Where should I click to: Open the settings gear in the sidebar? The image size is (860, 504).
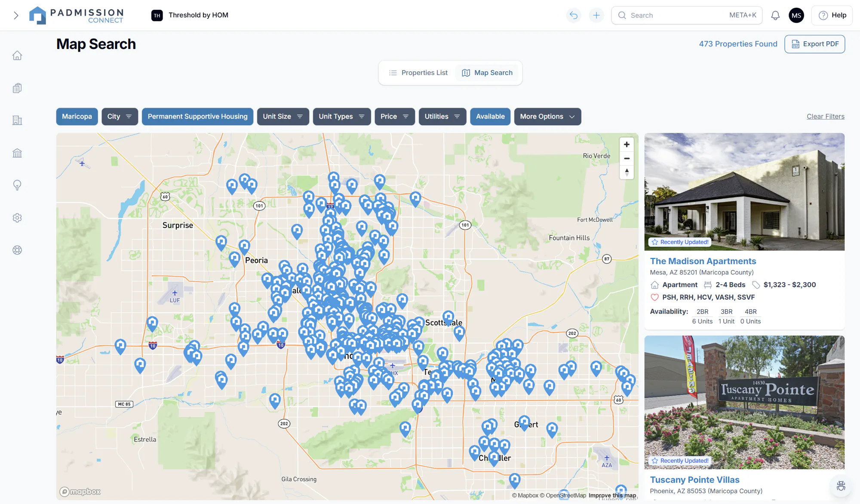point(17,218)
